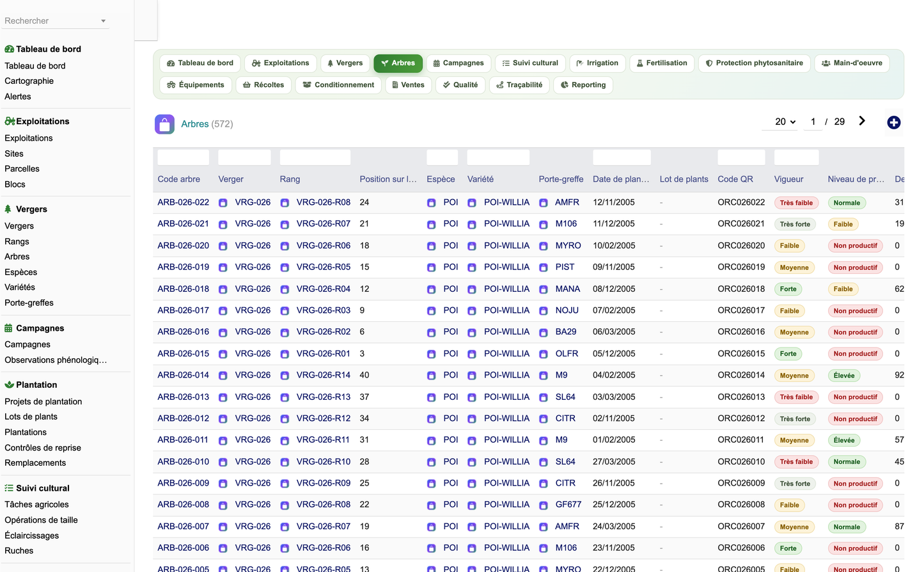Click the Campagnes calendar icon in sidebar

pos(8,328)
